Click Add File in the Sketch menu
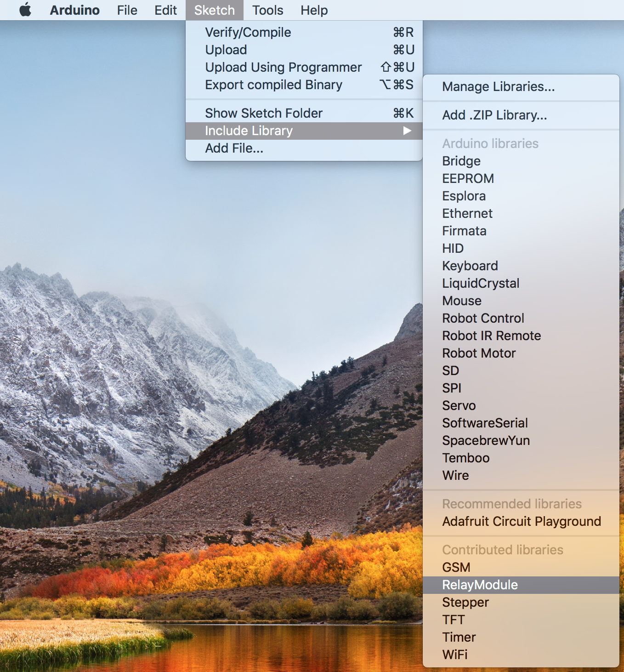The image size is (624, 672). pos(234,148)
